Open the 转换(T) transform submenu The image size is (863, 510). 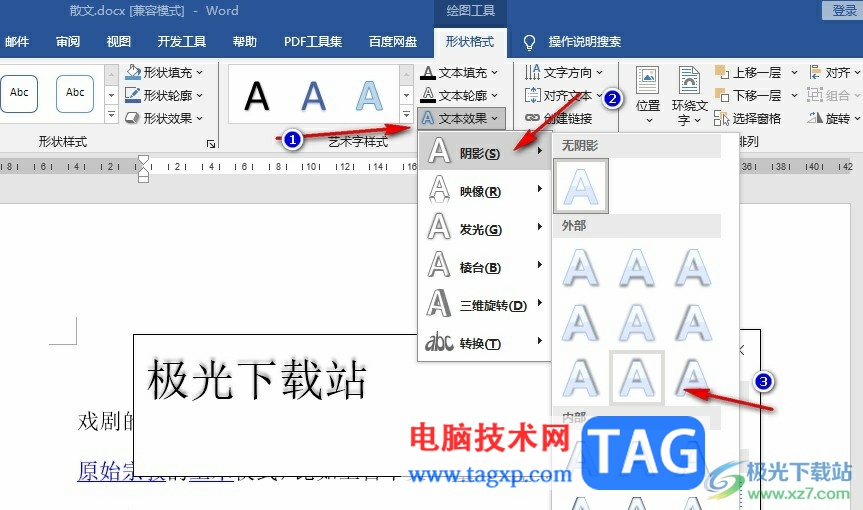click(484, 341)
